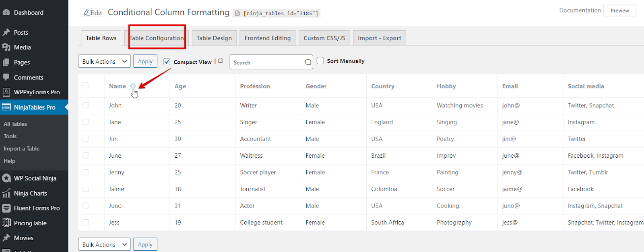
Task: Tick the checkbox for John's row
Action: click(86, 105)
